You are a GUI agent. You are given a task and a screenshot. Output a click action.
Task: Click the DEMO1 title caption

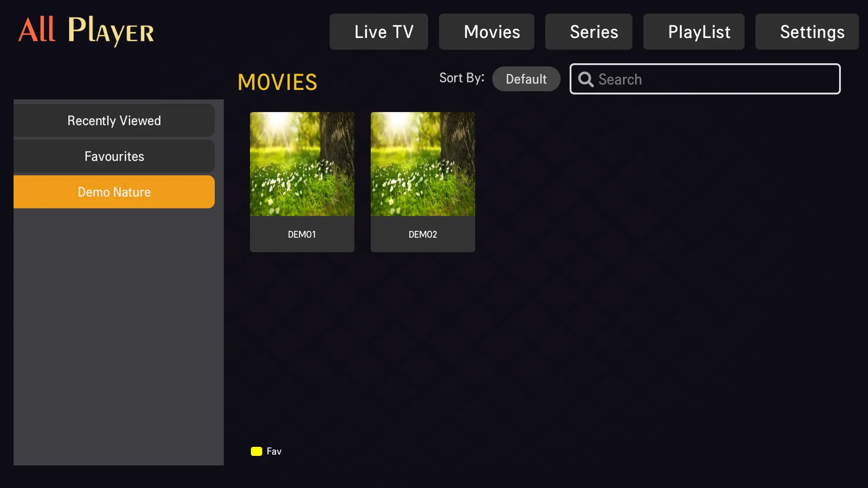point(302,235)
